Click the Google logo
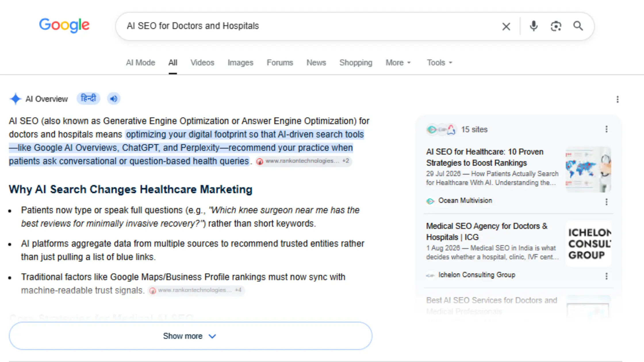 point(64,25)
